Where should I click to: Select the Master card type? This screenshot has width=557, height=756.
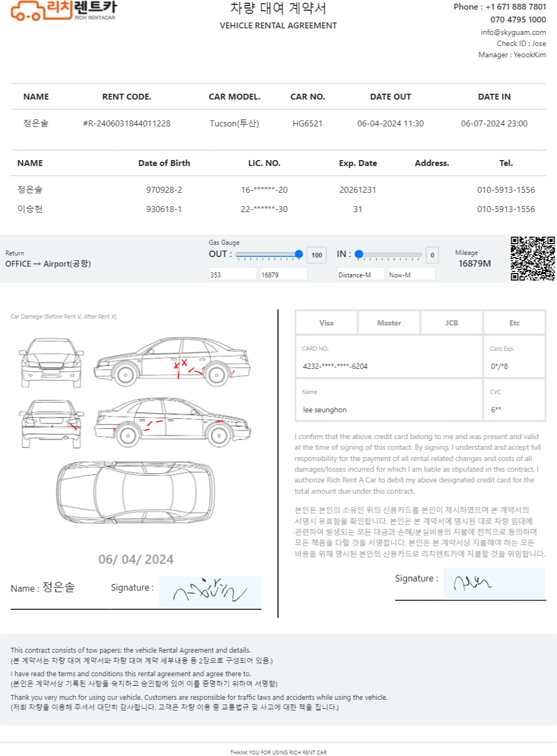tap(389, 323)
